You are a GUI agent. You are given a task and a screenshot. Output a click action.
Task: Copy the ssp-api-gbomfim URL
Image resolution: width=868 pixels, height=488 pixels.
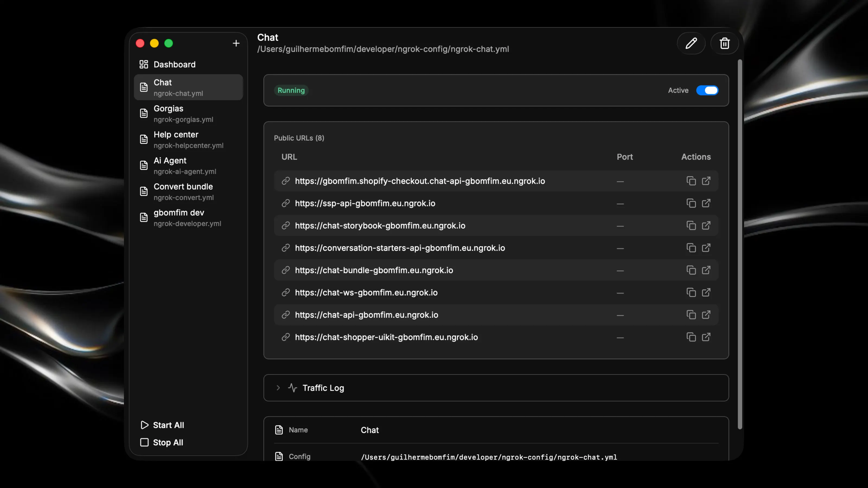pyautogui.click(x=691, y=203)
